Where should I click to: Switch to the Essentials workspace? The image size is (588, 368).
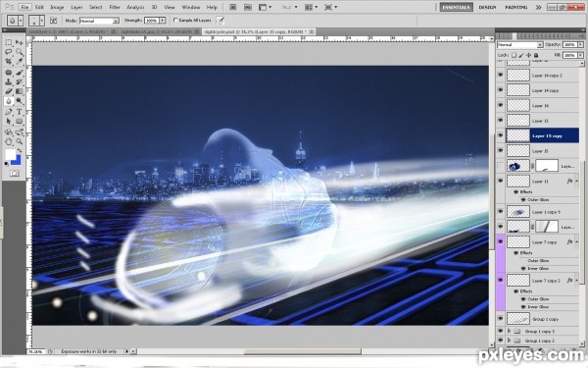457,7
